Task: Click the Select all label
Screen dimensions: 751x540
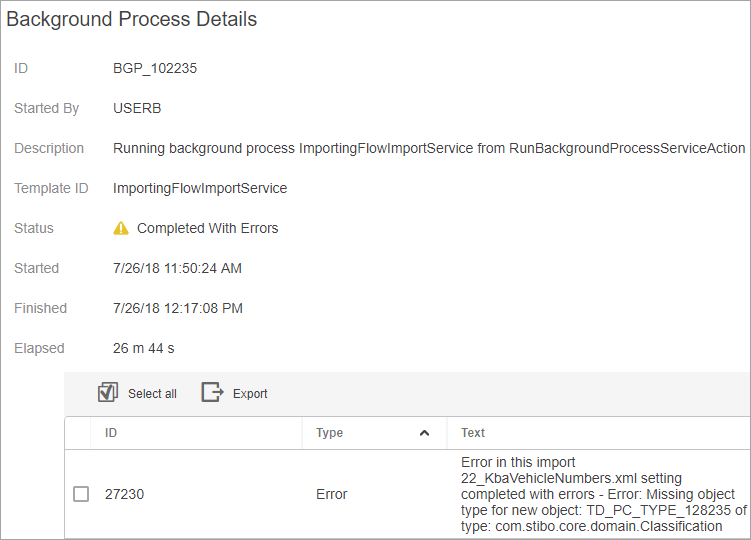Action: point(152,393)
